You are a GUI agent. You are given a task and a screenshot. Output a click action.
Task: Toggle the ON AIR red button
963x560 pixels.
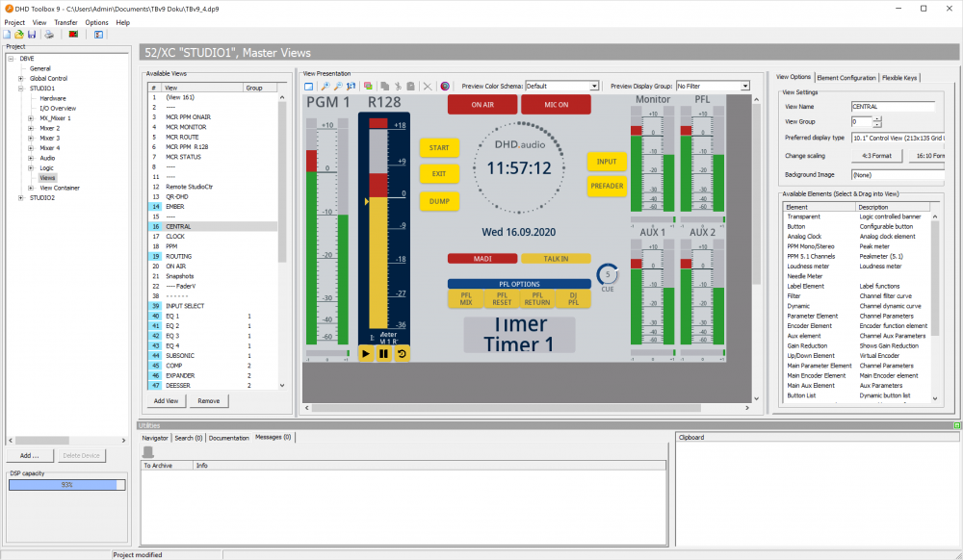tap(481, 105)
